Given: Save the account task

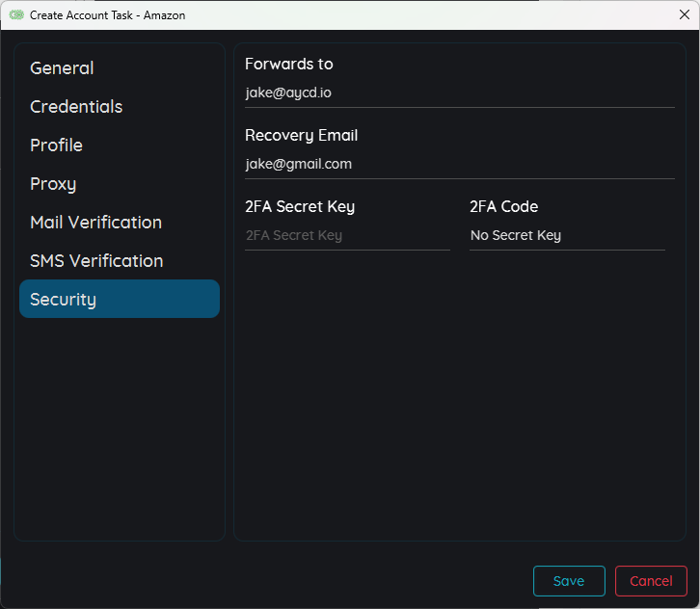Looking at the screenshot, I should [569, 581].
